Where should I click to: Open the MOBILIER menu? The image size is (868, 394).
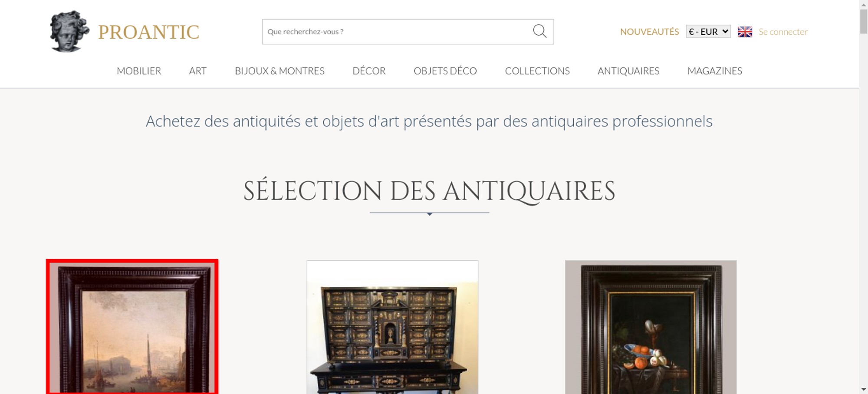(x=139, y=71)
